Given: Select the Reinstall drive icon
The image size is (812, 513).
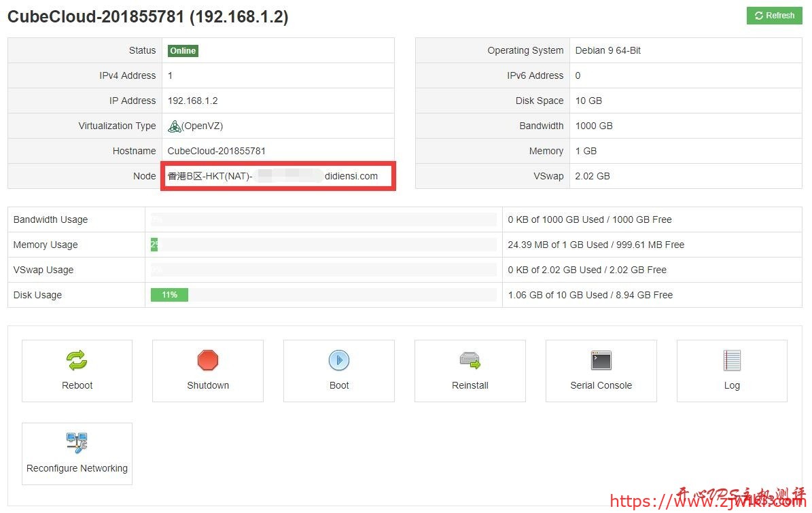Looking at the screenshot, I should (x=470, y=360).
